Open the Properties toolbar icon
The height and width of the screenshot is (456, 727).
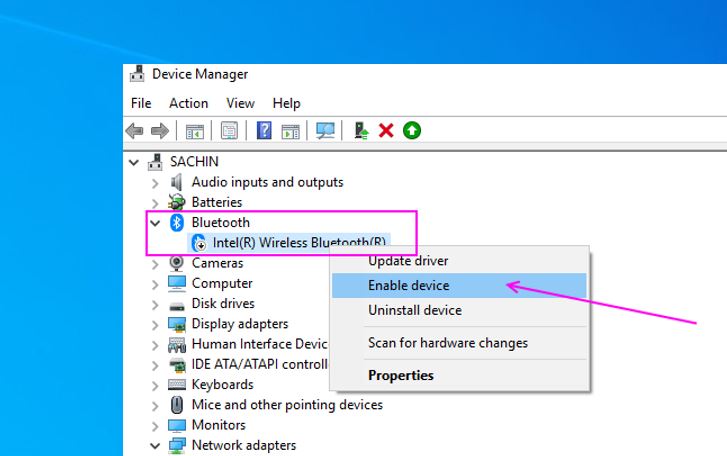[x=229, y=131]
